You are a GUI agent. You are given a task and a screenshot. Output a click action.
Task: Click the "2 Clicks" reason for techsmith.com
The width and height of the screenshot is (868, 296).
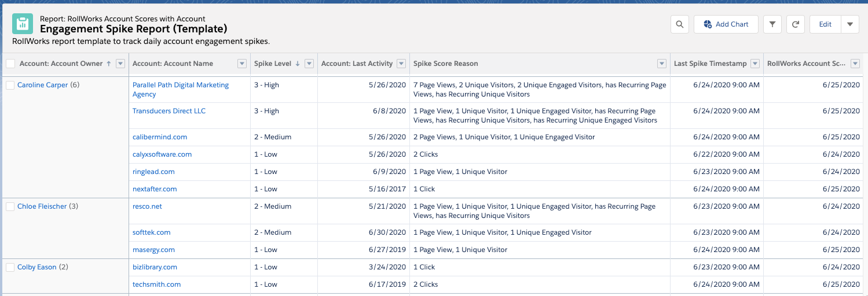point(426,284)
